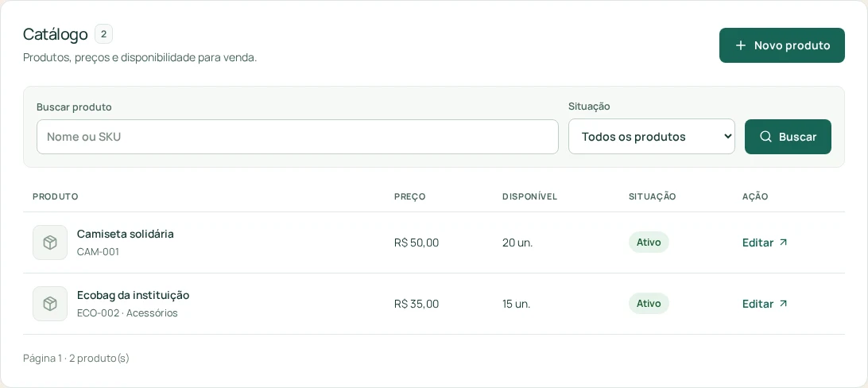Click the Preço column header
Screen dimensions: 868x388
click(x=409, y=196)
